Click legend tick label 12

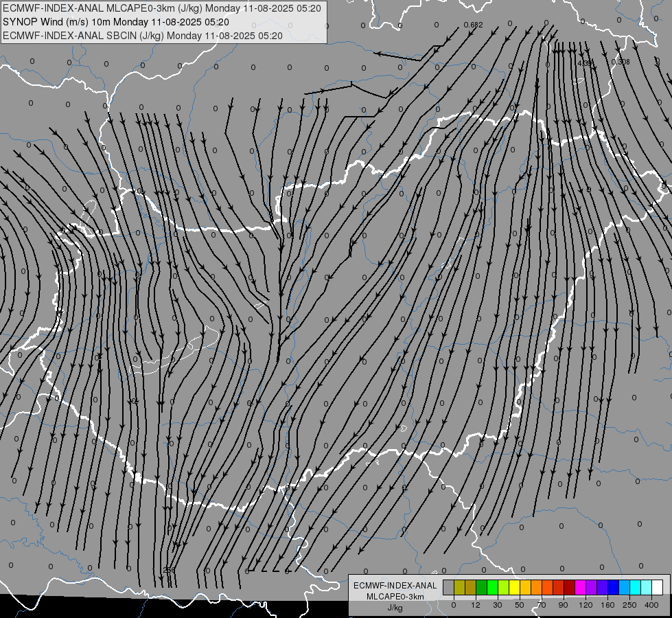pos(475,605)
